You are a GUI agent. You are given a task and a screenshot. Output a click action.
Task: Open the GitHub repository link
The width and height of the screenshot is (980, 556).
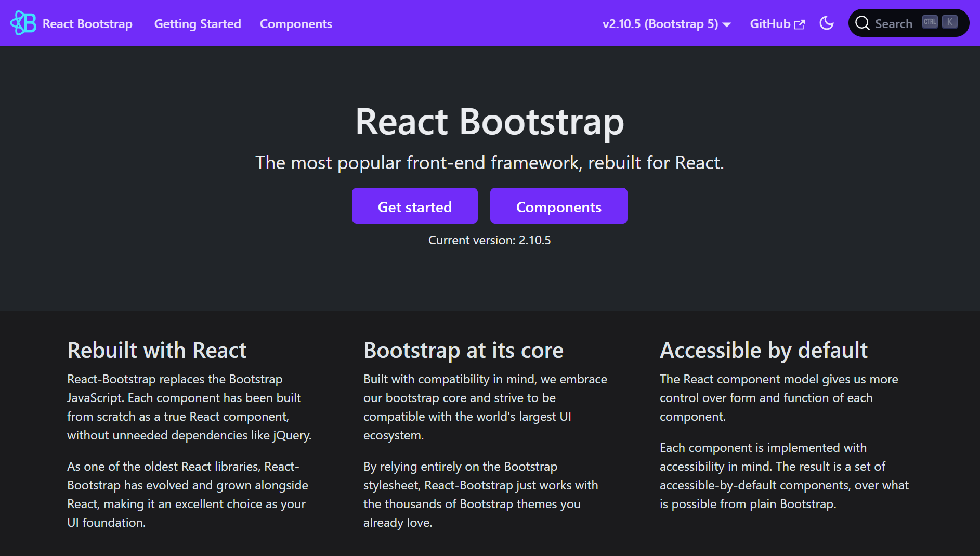pyautogui.click(x=770, y=23)
